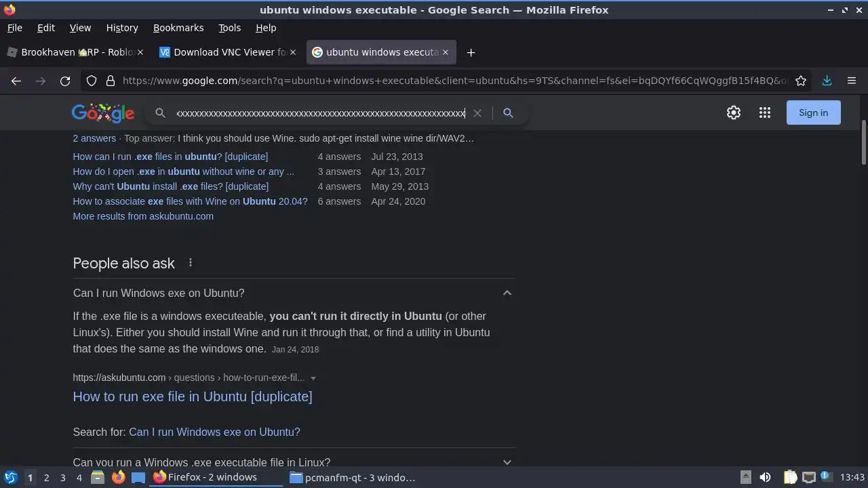868x488 pixels.
Task: Click the page vertical scrollbar thumb
Action: 864,142
